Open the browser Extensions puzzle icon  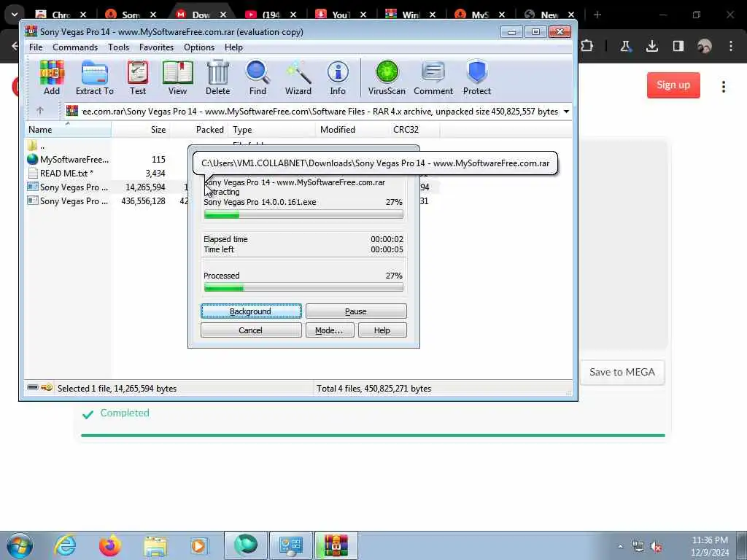coord(587,46)
